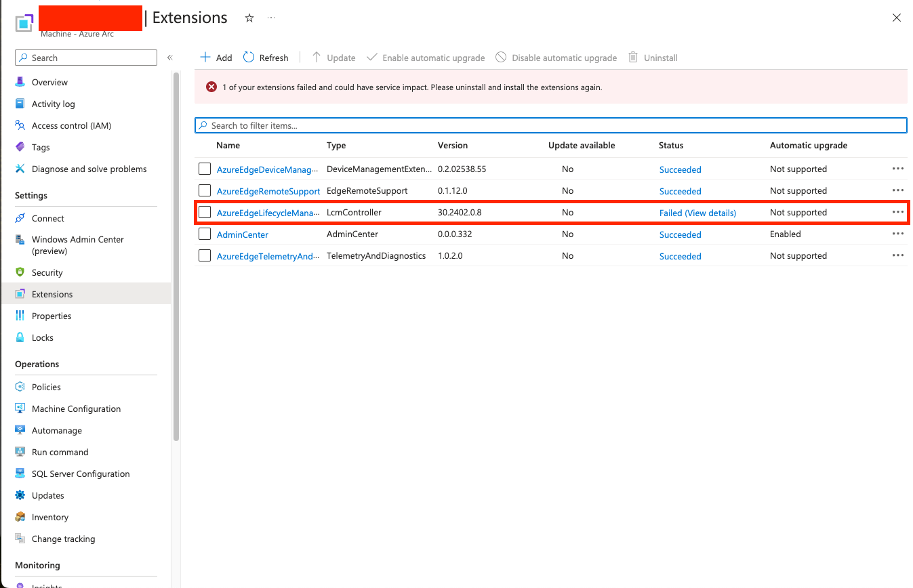Click Disable automatic upgrade
Screen dimensions: 913x588
point(556,58)
